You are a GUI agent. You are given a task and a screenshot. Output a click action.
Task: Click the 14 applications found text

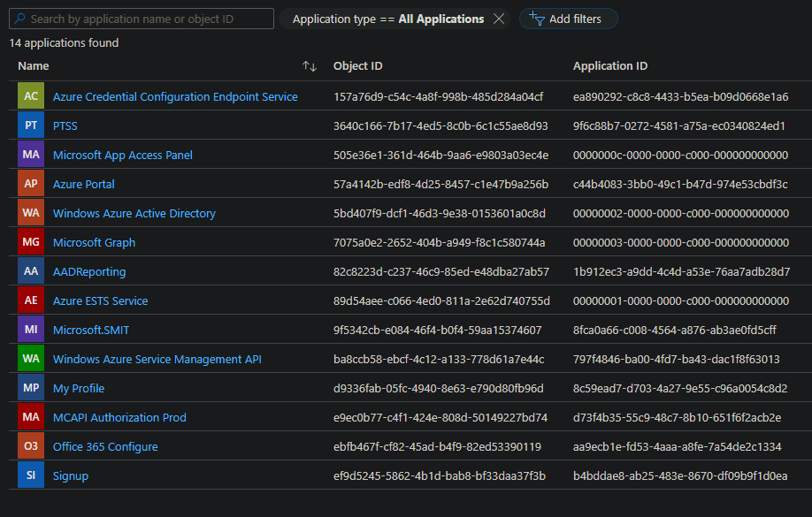[64, 43]
